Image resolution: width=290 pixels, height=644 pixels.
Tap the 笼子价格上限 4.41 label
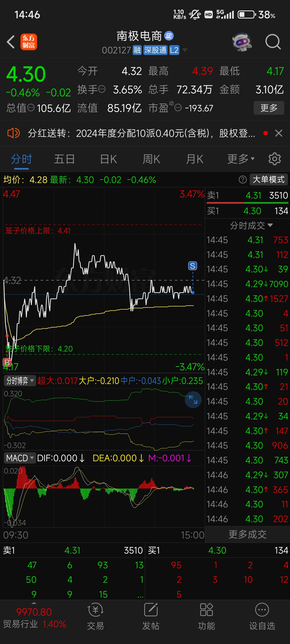tap(38, 230)
